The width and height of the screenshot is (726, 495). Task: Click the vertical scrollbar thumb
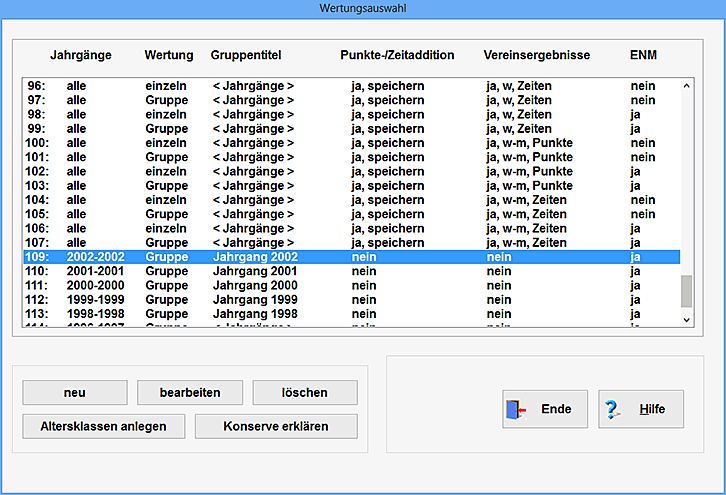tap(686, 291)
